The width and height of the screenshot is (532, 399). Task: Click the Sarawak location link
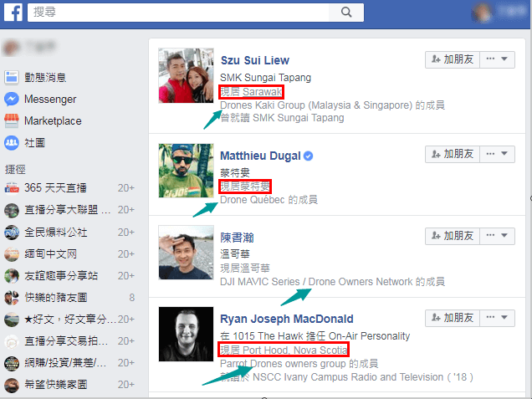pyautogui.click(x=261, y=92)
